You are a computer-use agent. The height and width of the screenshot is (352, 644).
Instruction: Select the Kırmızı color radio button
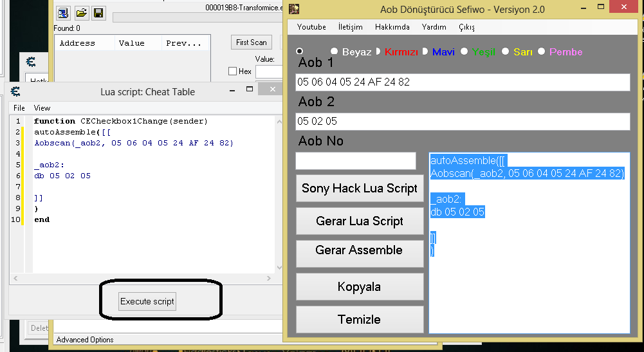point(378,51)
